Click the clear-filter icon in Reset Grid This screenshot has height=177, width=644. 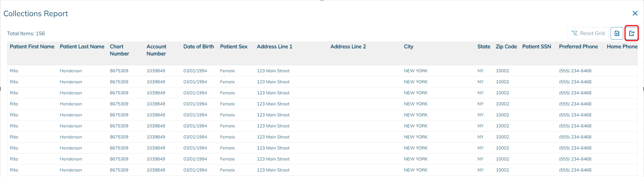click(x=575, y=33)
